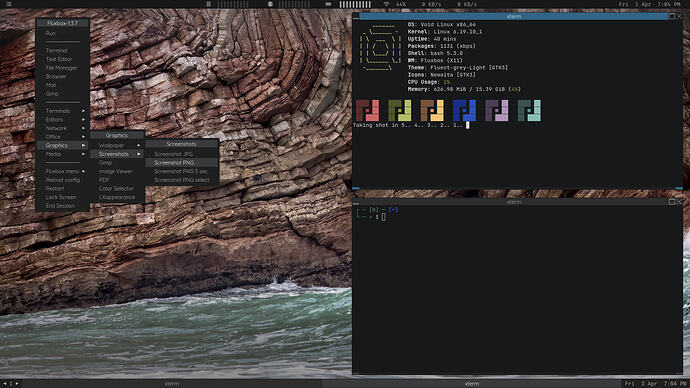Open Image Viewer from Graphics submenu
The height and width of the screenshot is (388, 690).
pyautogui.click(x=117, y=171)
